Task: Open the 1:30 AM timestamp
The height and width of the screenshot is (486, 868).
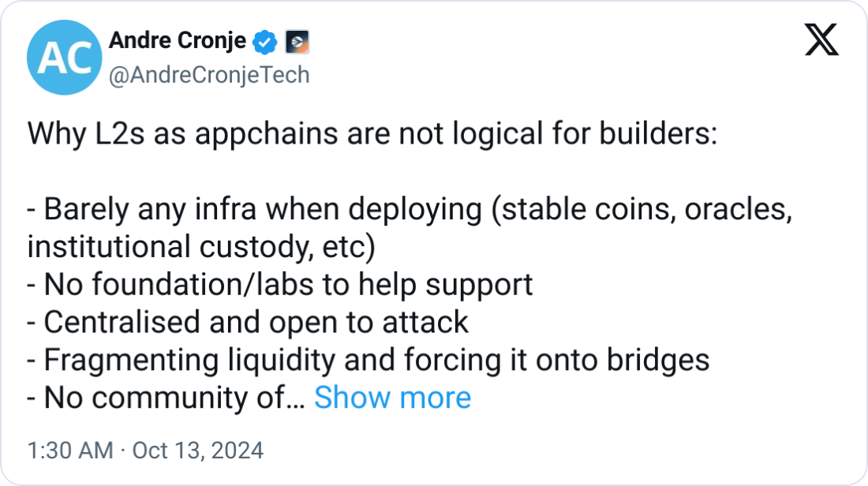Action: point(70,450)
